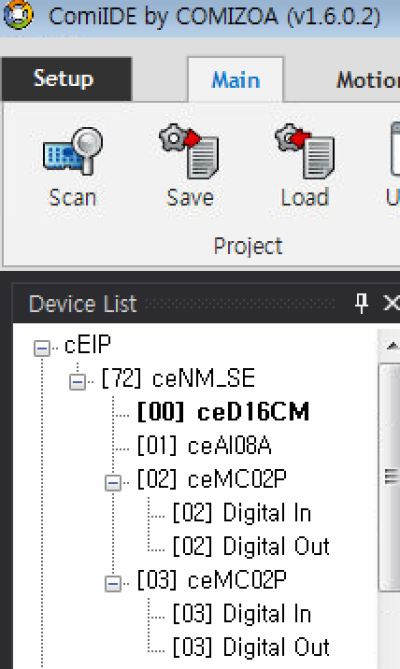Screen dimensions: 400x669
Task: Click the device list scrollbar up arrow
Action: point(392,346)
